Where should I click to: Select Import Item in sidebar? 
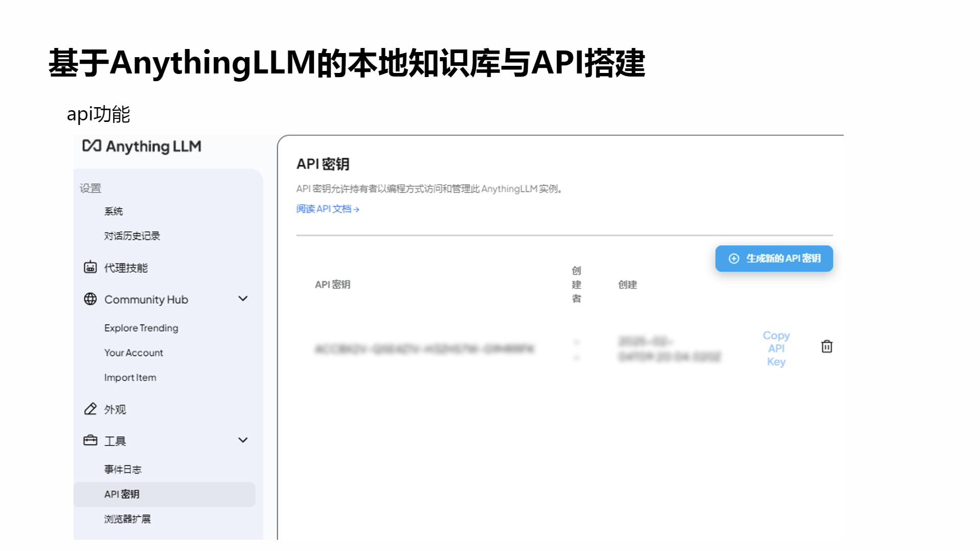point(130,378)
